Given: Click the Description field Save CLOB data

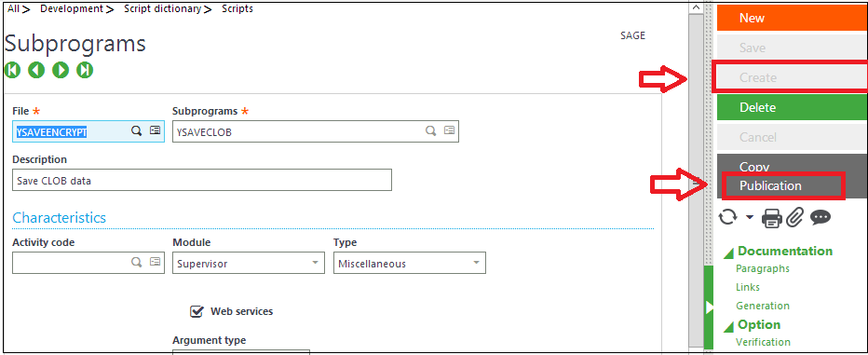Looking at the screenshot, I should (202, 181).
